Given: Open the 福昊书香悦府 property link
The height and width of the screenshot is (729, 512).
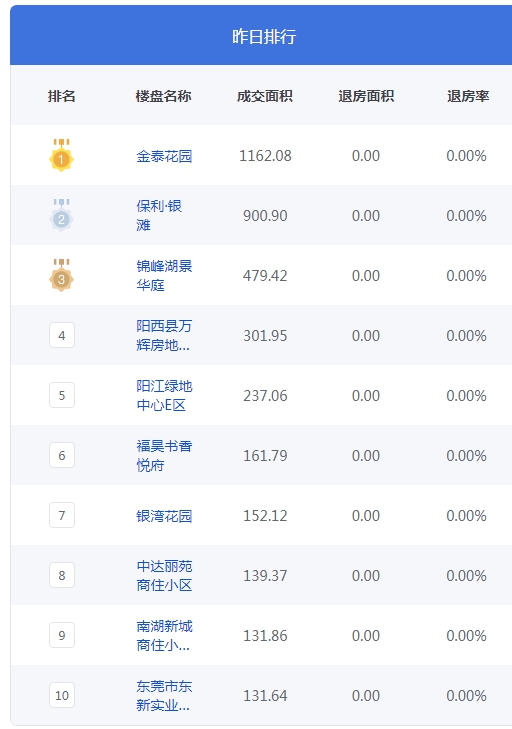Looking at the screenshot, I should [x=164, y=455].
